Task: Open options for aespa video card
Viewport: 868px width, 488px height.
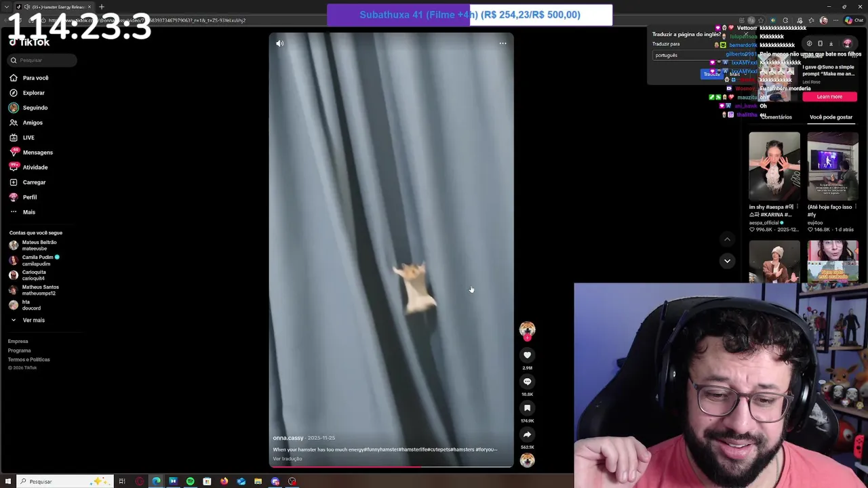Action: coord(797,207)
